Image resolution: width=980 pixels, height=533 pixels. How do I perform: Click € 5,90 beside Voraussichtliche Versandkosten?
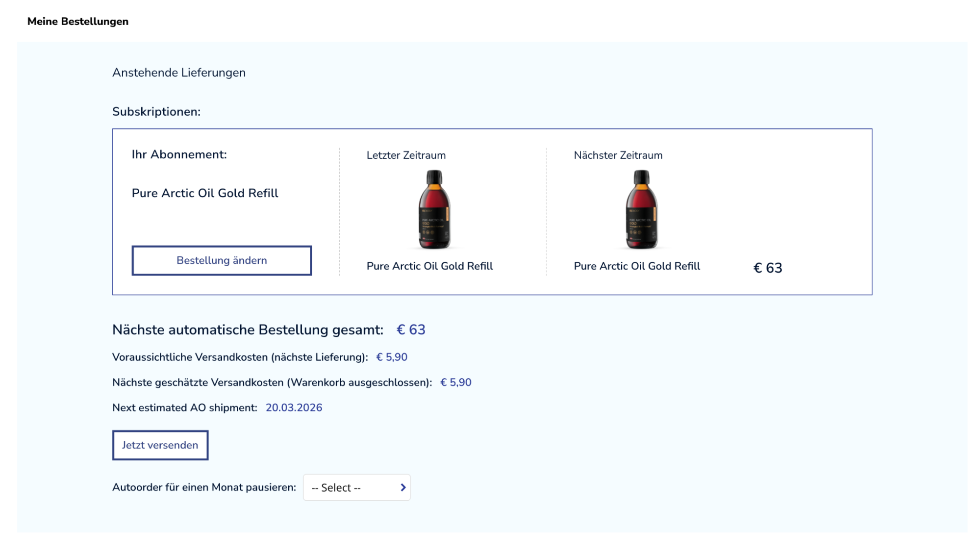392,357
